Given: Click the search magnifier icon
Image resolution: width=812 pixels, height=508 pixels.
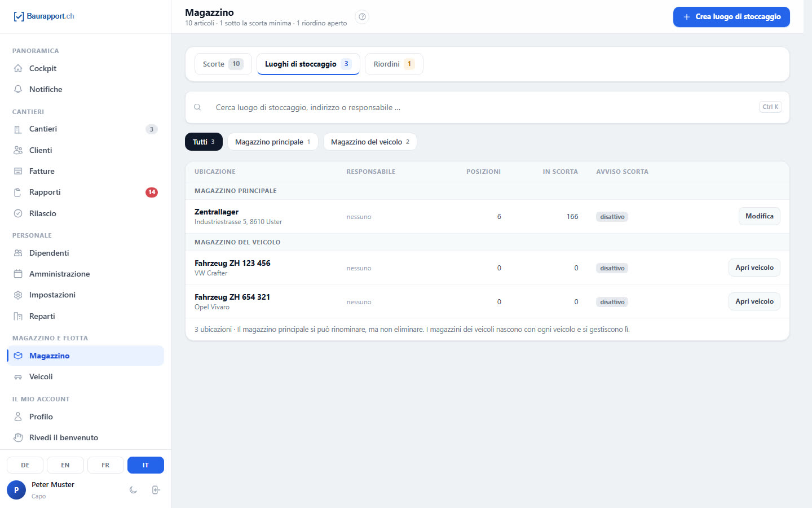Looking at the screenshot, I should (x=197, y=107).
